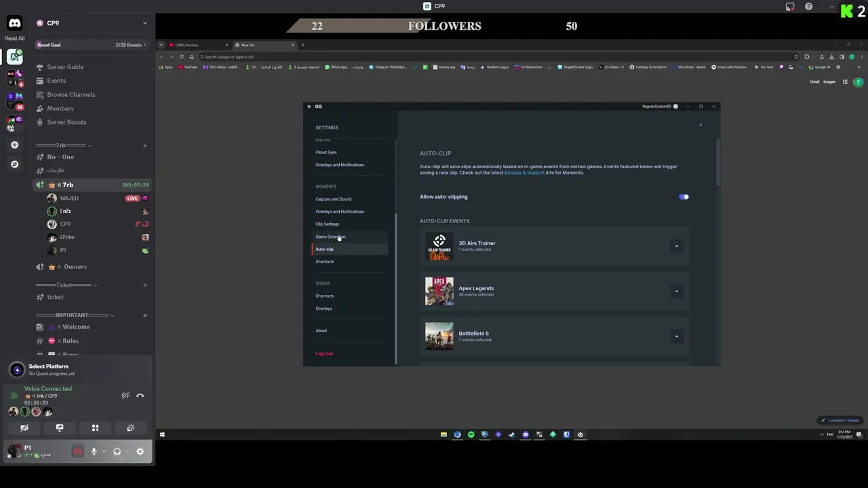
Task: Open Browse Channels
Action: tap(71, 95)
